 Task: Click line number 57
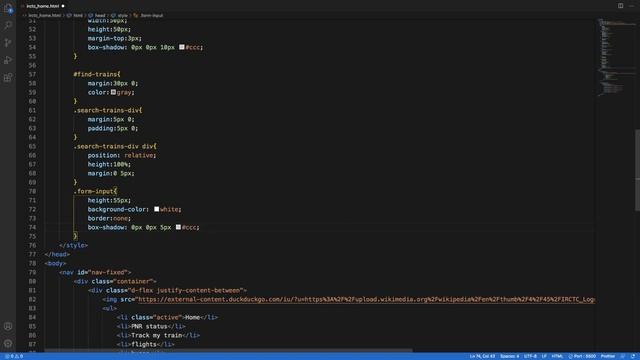click(32, 74)
